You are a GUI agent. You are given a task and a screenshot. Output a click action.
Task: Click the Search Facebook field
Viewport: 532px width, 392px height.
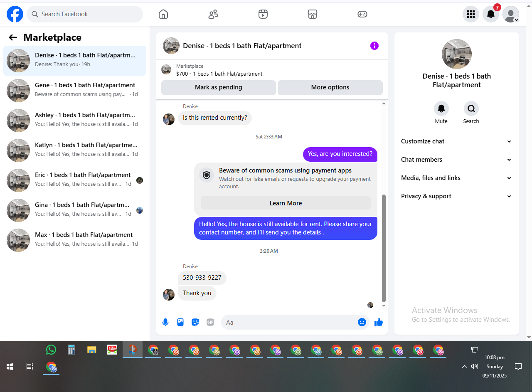[x=85, y=14]
